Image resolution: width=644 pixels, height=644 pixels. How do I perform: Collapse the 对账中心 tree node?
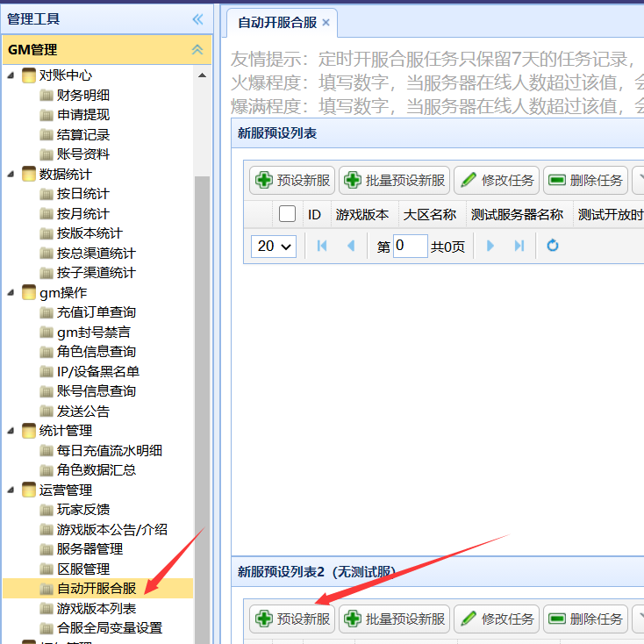pyautogui.click(x=11, y=75)
